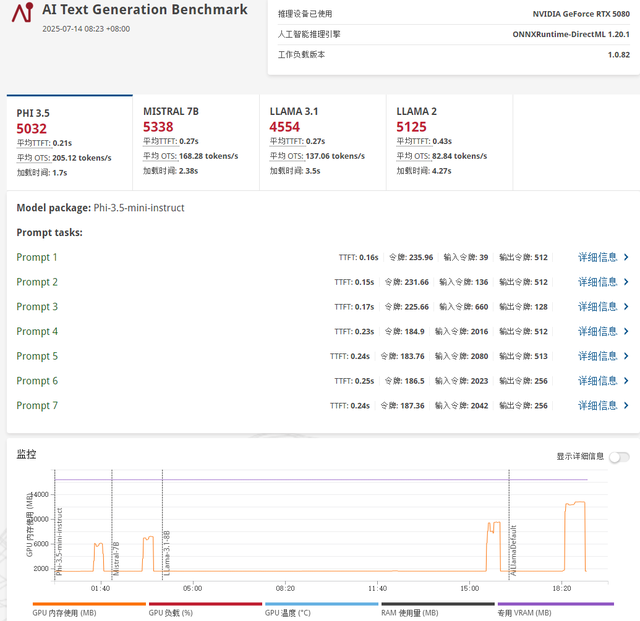
Task: Open 详细信息 link for Prompt 2
Action: point(603,282)
